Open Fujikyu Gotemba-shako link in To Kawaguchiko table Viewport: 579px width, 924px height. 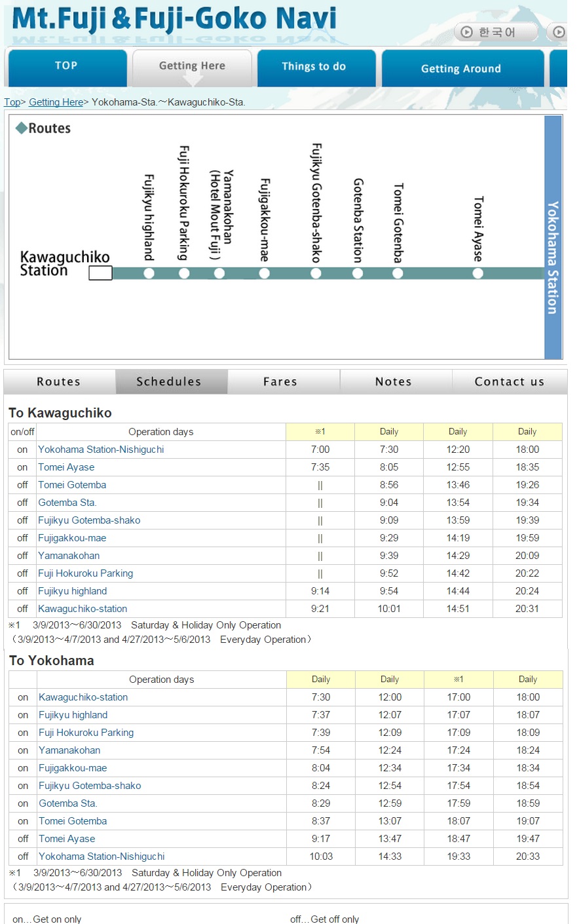pos(89,520)
